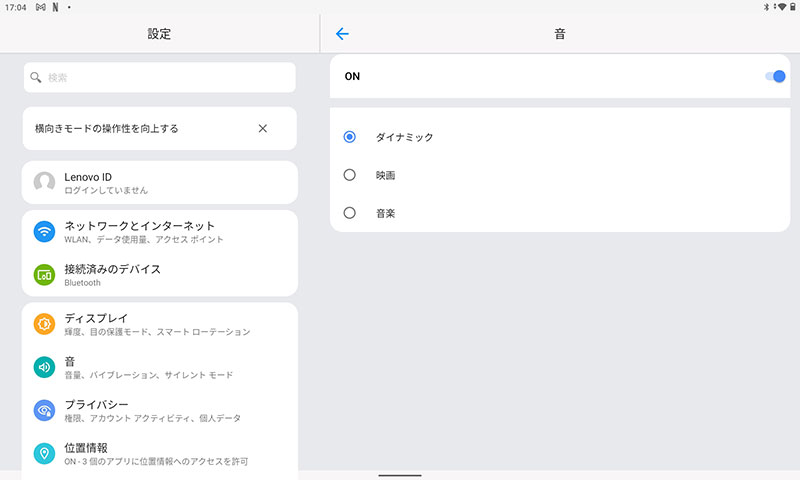This screenshot has height=480, width=800.
Task: Click the 設定 header title
Action: [159, 34]
